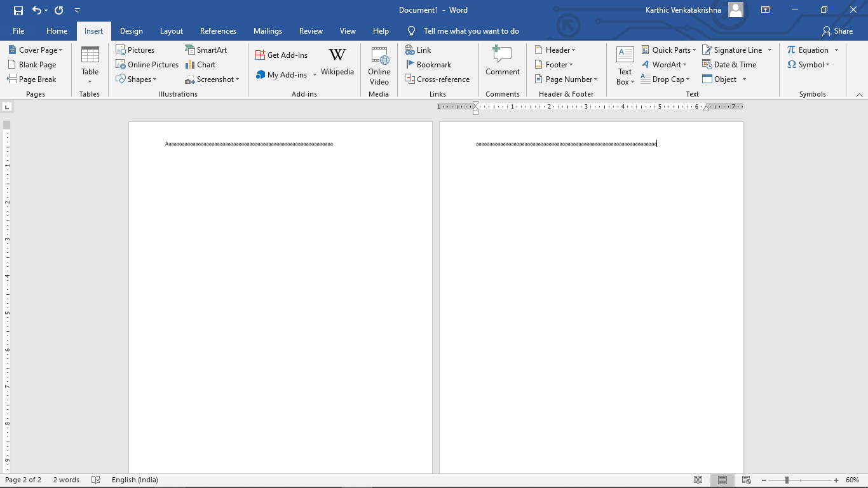Image resolution: width=868 pixels, height=488 pixels.
Task: Open the Symbol dropdown
Action: [x=808, y=64]
